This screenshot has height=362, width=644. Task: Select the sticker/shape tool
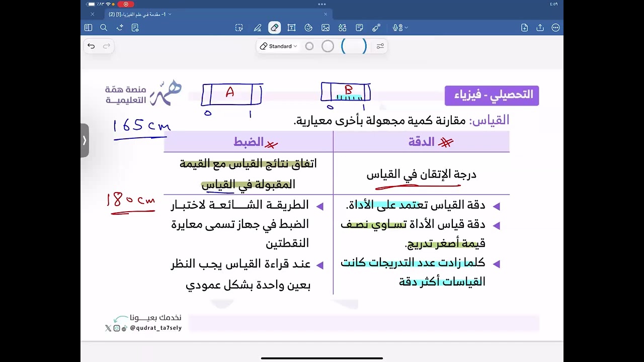308,28
